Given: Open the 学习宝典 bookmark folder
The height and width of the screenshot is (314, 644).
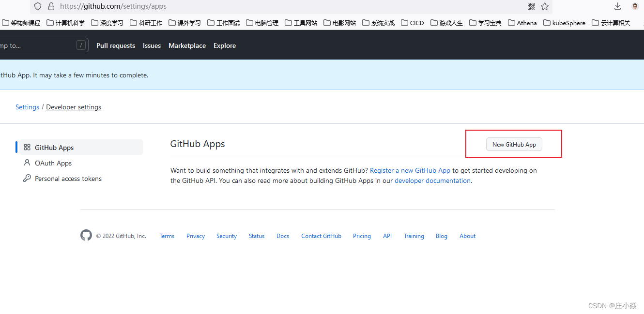Looking at the screenshot, I should [x=485, y=23].
